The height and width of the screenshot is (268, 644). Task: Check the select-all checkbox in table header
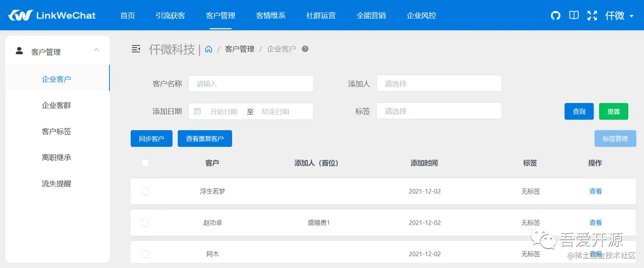pyautogui.click(x=145, y=163)
